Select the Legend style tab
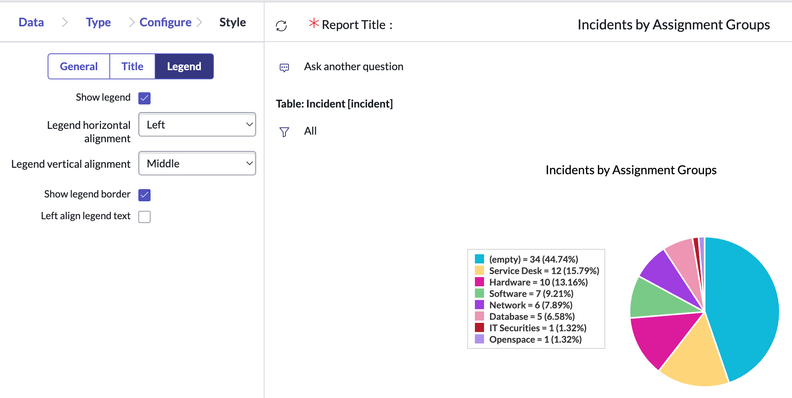The height and width of the screenshot is (398, 792). [x=184, y=66]
